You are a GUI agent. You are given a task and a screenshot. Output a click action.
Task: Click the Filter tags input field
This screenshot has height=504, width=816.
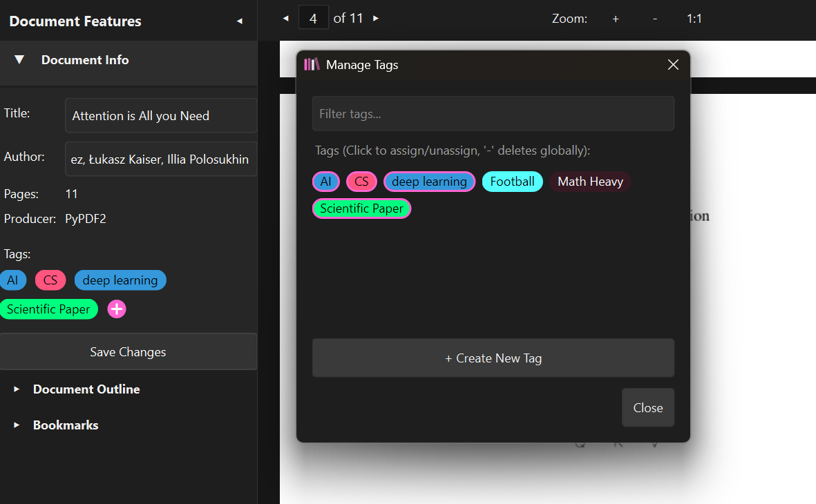click(x=493, y=114)
